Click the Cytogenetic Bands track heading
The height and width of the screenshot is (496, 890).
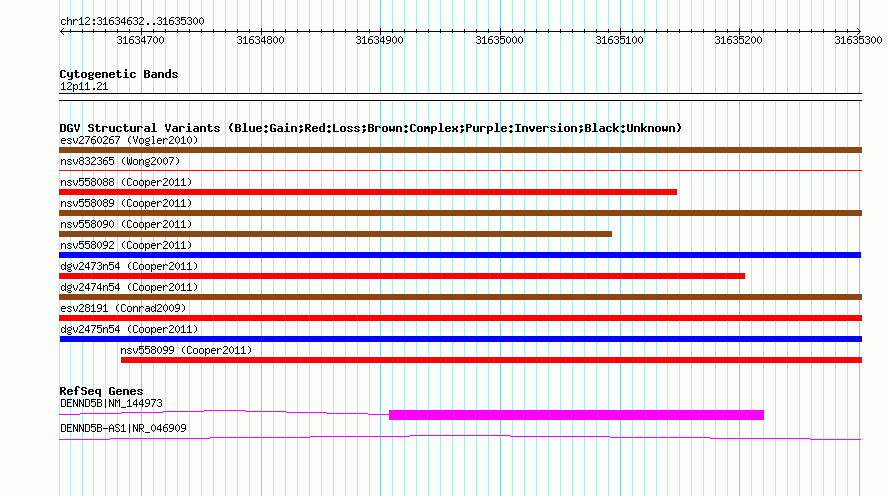(119, 74)
